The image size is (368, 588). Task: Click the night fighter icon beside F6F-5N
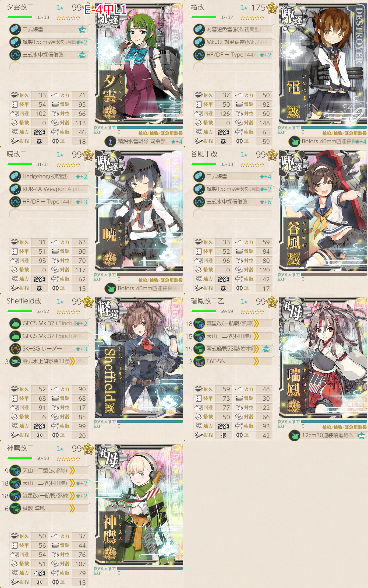pyautogui.click(x=199, y=361)
